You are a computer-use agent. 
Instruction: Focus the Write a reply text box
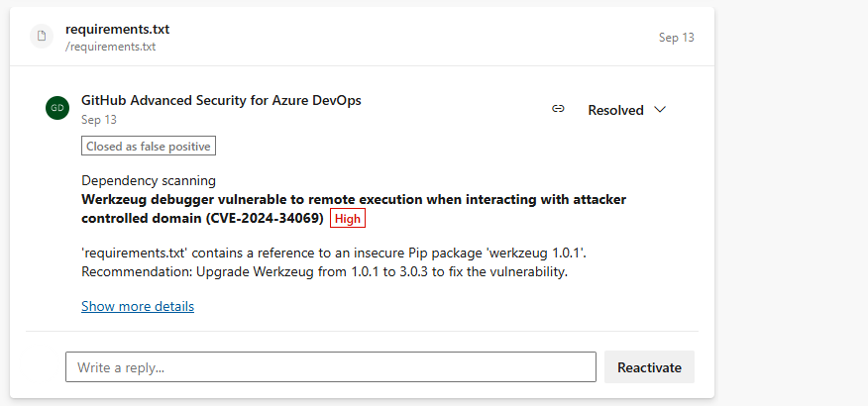pos(331,366)
